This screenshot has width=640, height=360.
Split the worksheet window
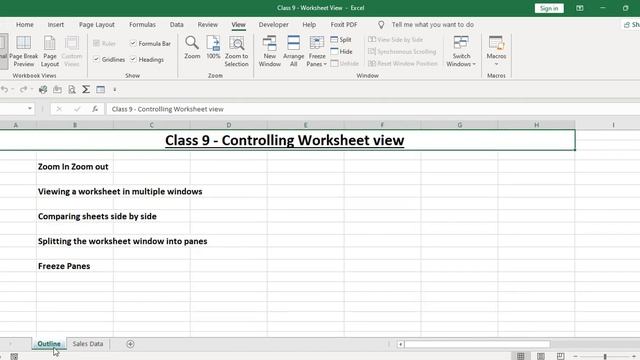point(341,40)
